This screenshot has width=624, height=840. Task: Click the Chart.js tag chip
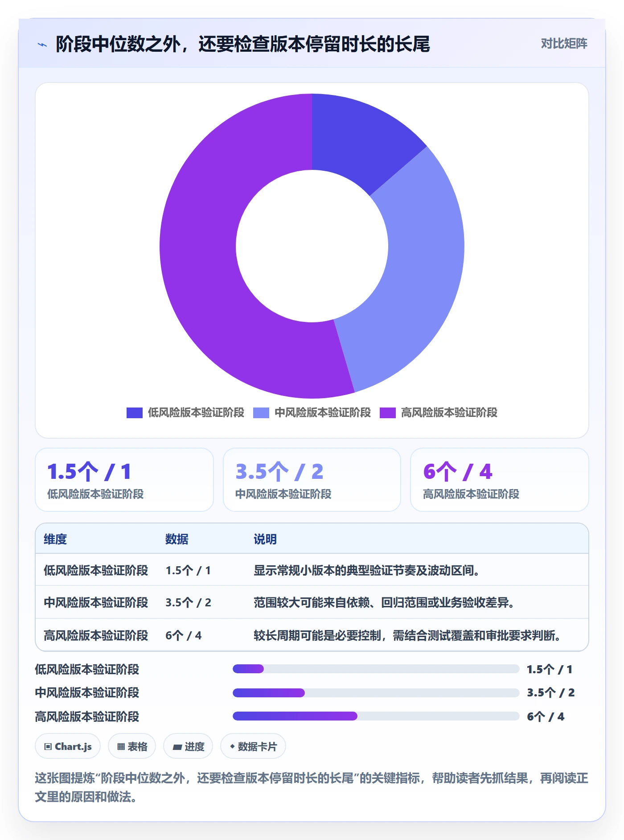click(68, 746)
